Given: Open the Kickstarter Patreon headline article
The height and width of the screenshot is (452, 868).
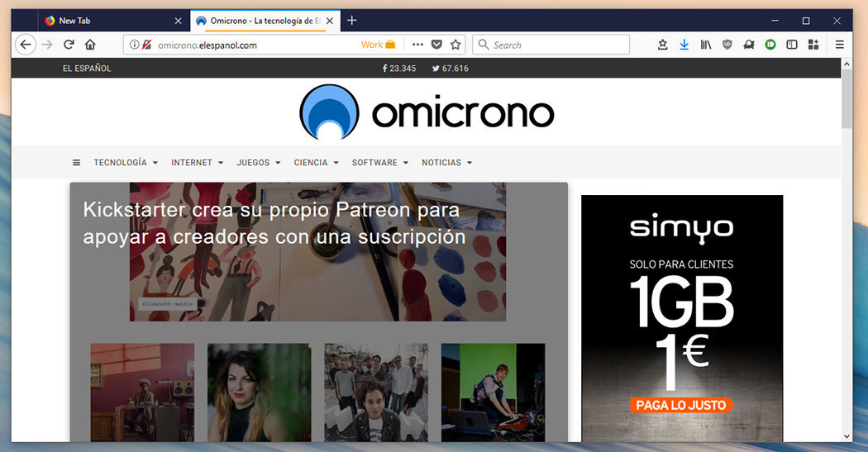Looking at the screenshot, I should tap(274, 223).
